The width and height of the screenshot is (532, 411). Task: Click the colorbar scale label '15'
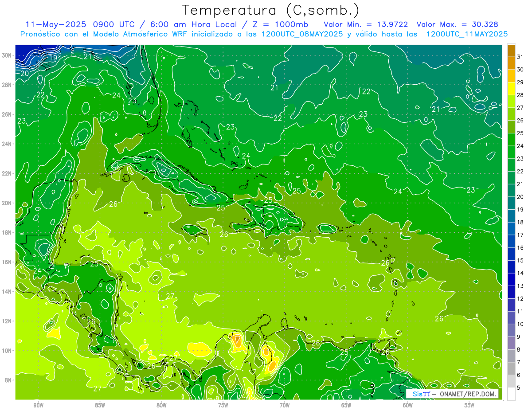(x=520, y=261)
